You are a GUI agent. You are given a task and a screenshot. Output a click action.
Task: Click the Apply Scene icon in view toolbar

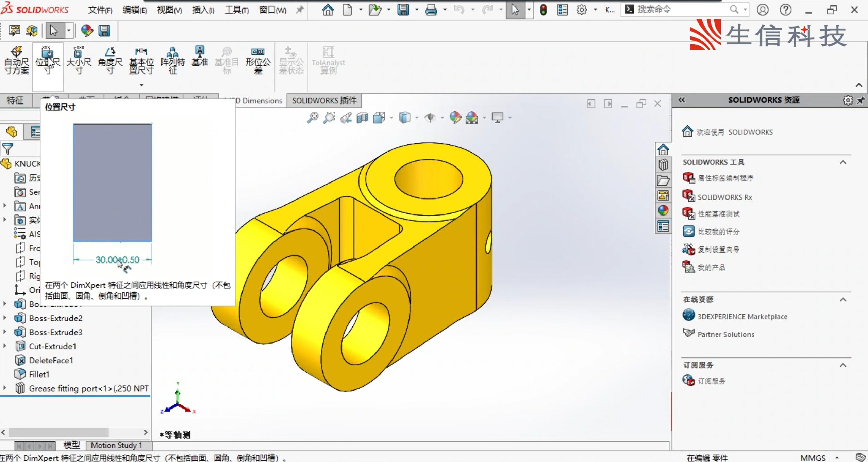pos(472,118)
